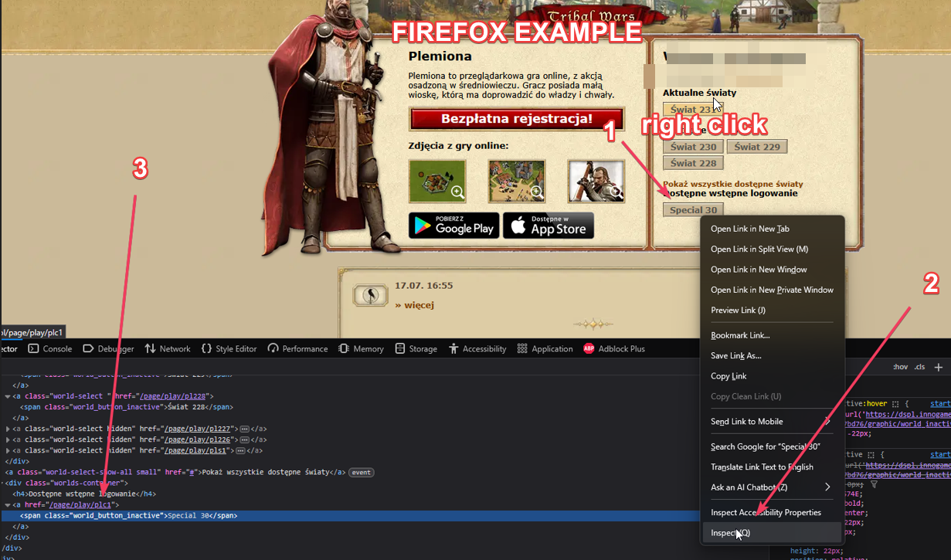Add a new CSS rule with plus
Viewport: 951px width, 560px height.
[x=938, y=367]
